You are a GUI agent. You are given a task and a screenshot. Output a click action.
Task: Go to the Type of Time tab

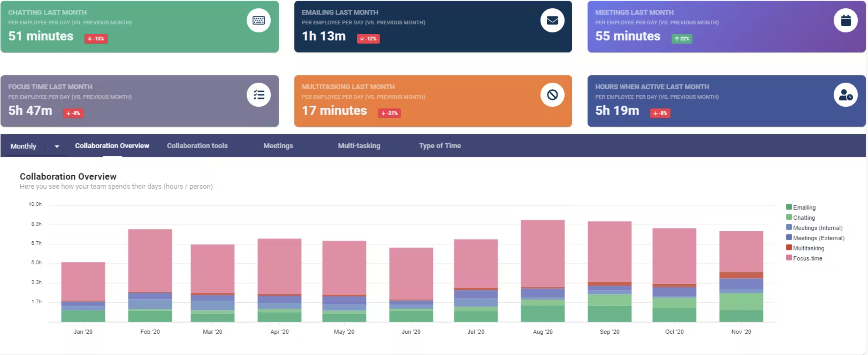tap(440, 146)
